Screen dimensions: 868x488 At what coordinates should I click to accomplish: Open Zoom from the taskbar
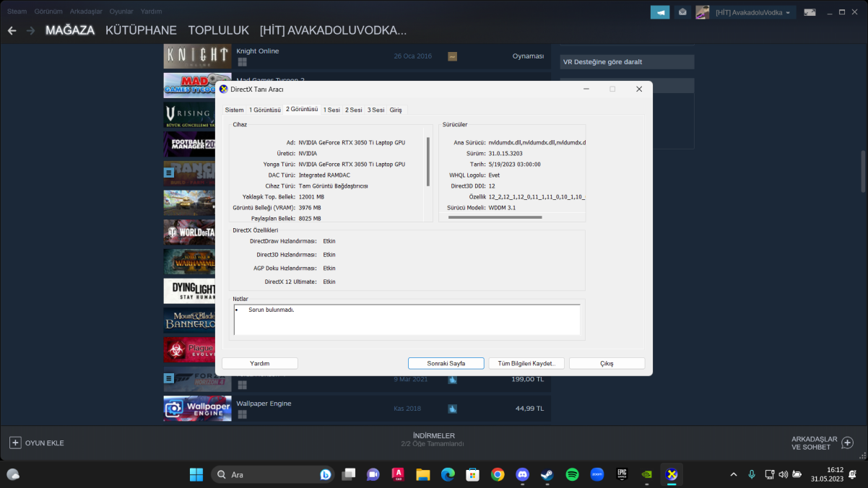coord(597,474)
